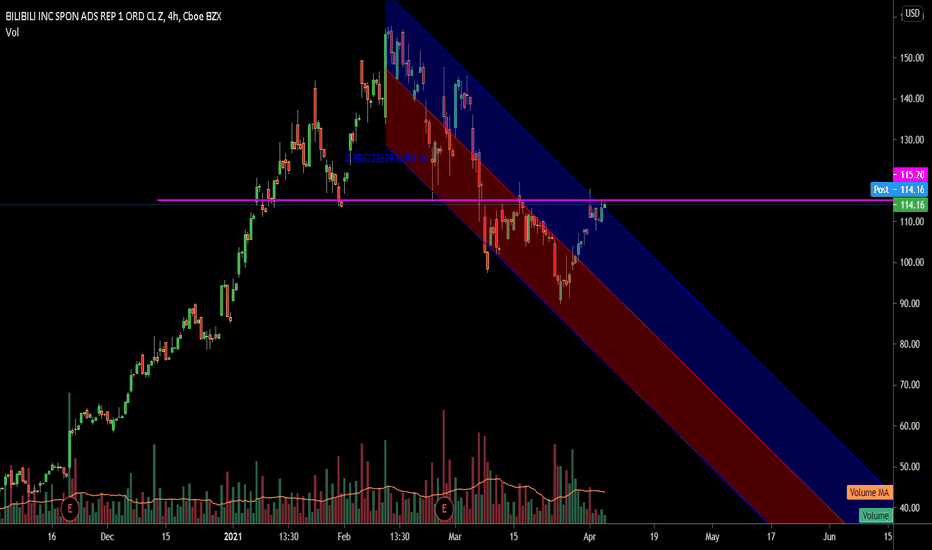Click the 'Vol' indicator label
Screen dimensions: 932x550
pyautogui.click(x=12, y=33)
